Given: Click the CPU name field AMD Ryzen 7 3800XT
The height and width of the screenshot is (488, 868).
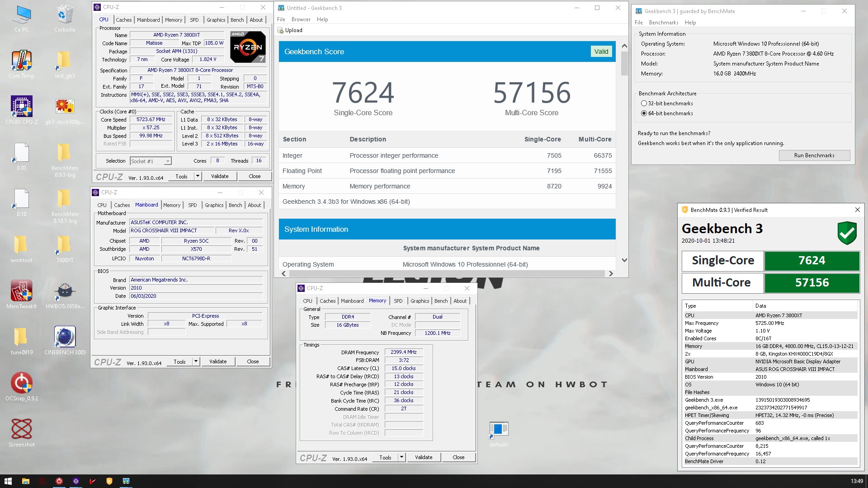Looking at the screenshot, I should coord(176,35).
